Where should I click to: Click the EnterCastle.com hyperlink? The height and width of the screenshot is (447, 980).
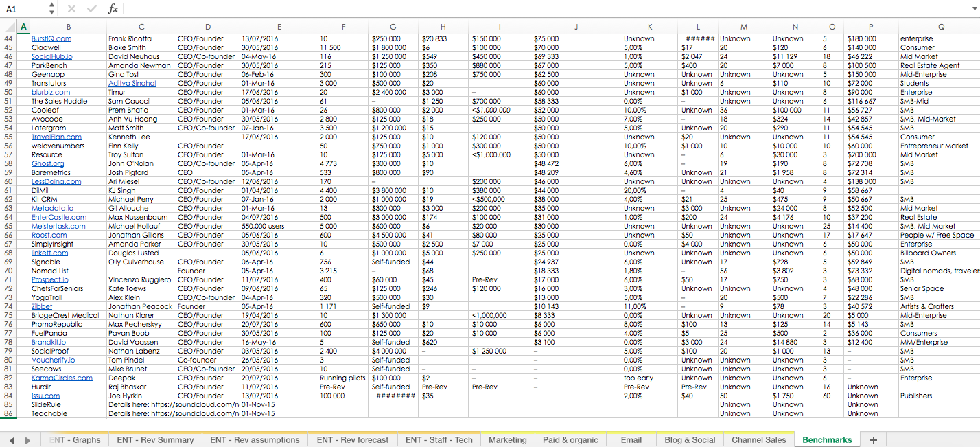coord(59,218)
